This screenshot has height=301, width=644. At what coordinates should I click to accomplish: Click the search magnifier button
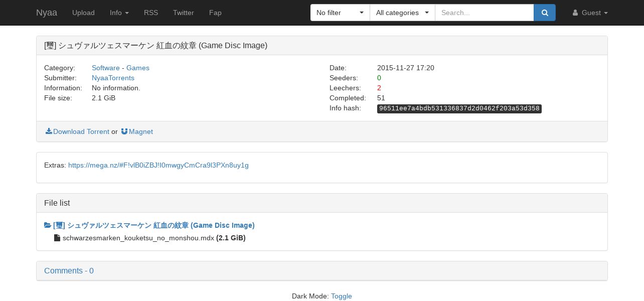[x=545, y=13]
